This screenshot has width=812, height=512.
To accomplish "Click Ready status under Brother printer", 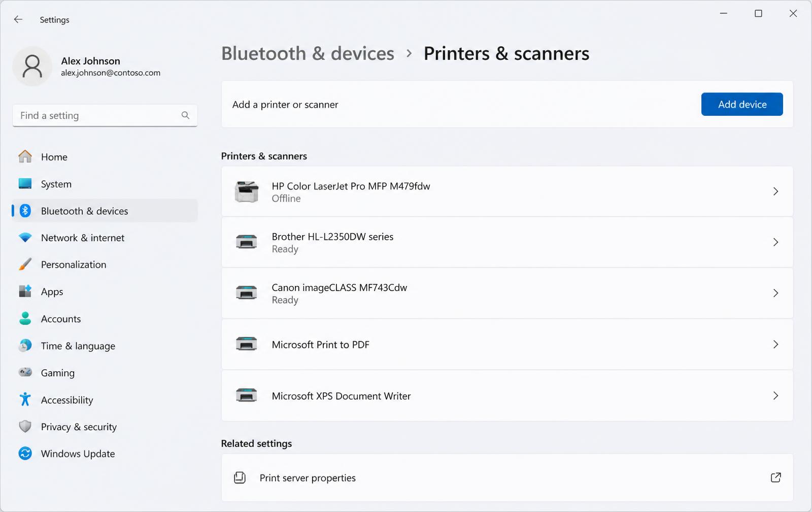I will coord(285,249).
